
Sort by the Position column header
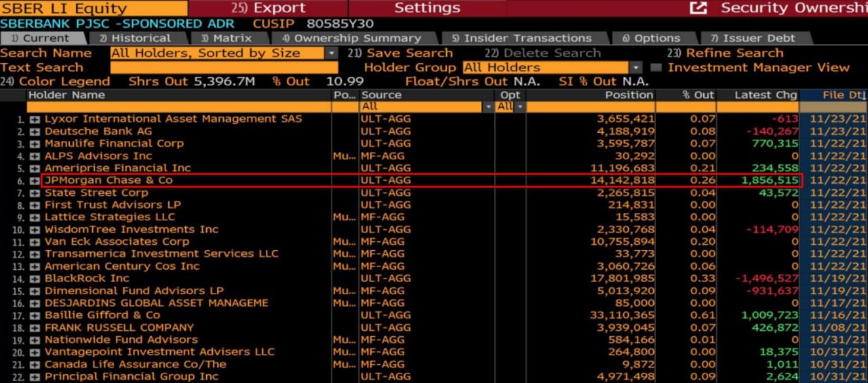629,95
